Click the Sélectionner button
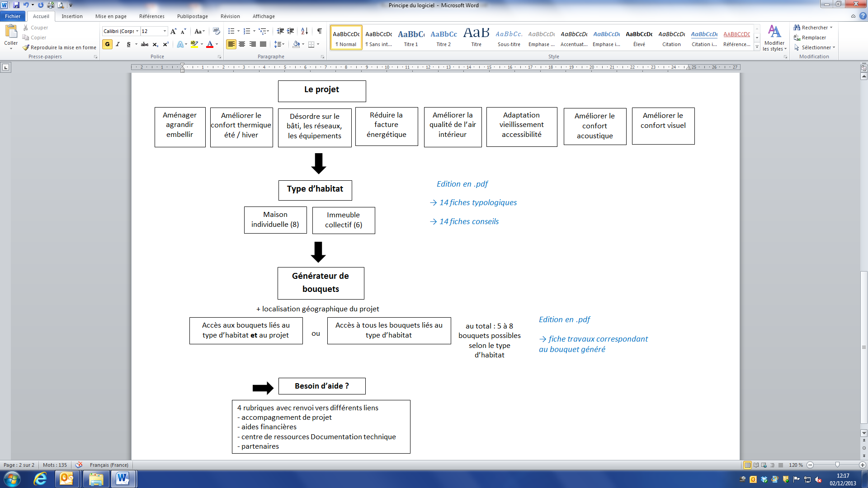This screenshot has height=488, width=868. tap(814, 47)
